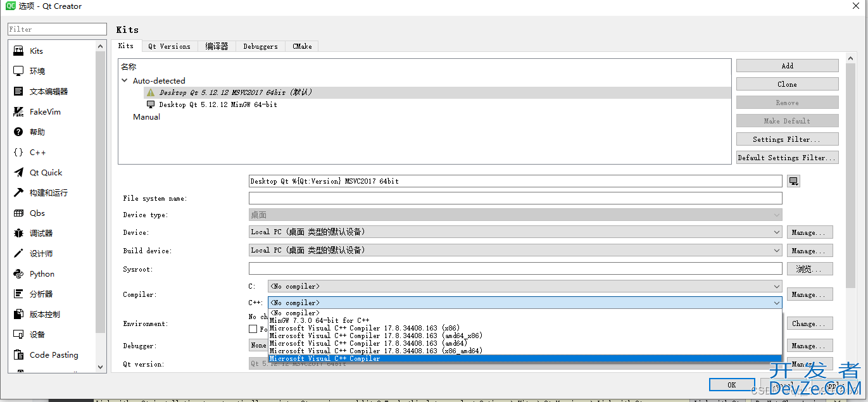Choose Visual C++ Compiler (x86_amd64) option
The image size is (868, 402).
(x=375, y=351)
